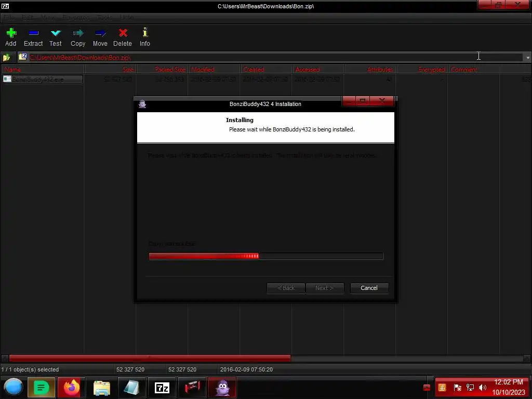The image size is (532, 399).
Task: Sort by the Created column header
Action: pyautogui.click(x=266, y=69)
